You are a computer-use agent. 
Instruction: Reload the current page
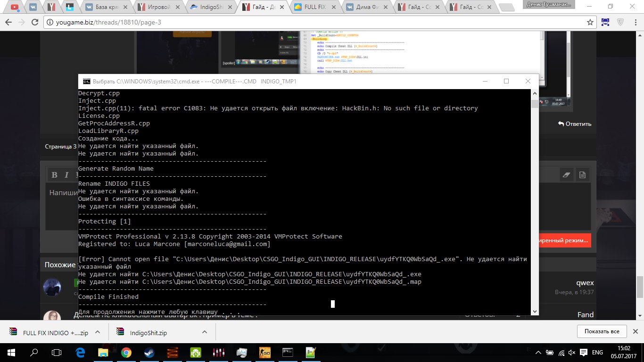tap(35, 22)
